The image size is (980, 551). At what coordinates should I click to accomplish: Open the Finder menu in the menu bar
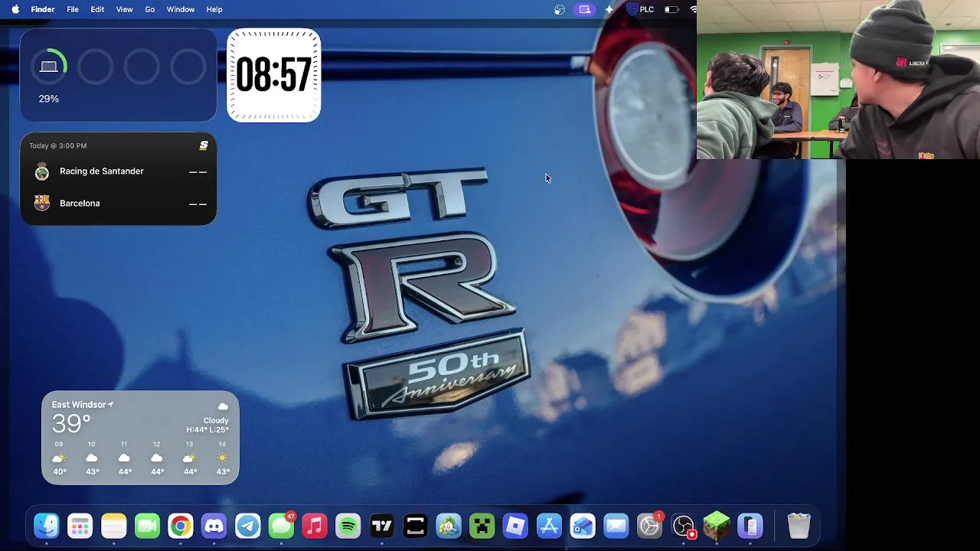[43, 9]
